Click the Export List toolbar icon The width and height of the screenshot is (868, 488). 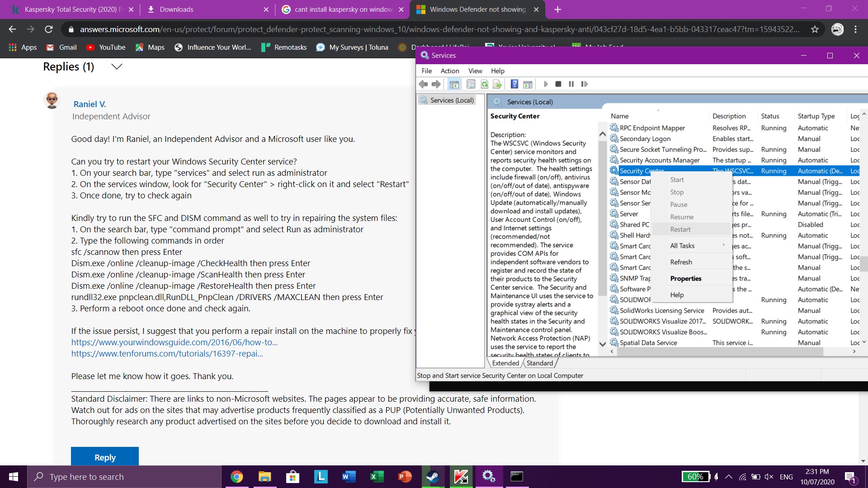[x=497, y=84]
